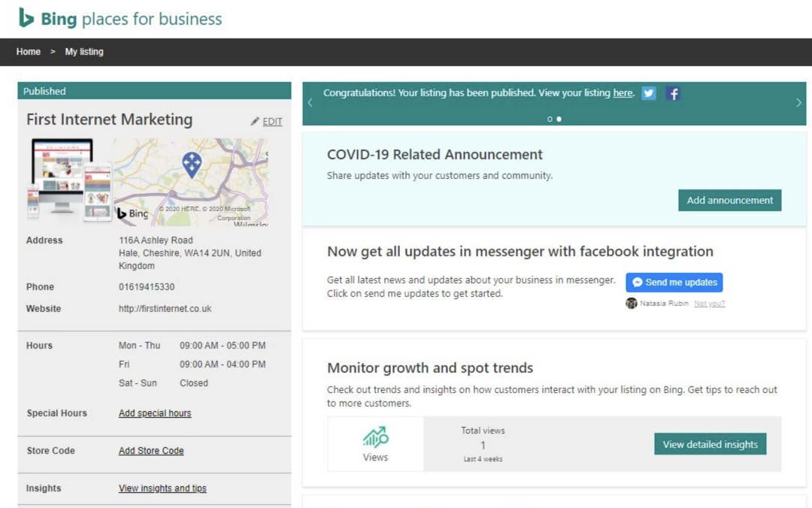Select the first banner carousel dot
812x508 pixels.
coord(550,119)
